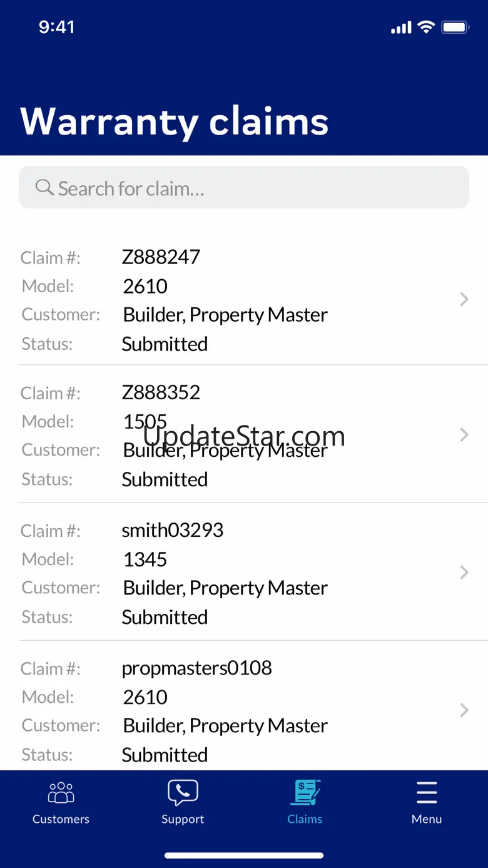Image resolution: width=488 pixels, height=868 pixels.
Task: Tap the Customers people icon
Action: [x=61, y=792]
